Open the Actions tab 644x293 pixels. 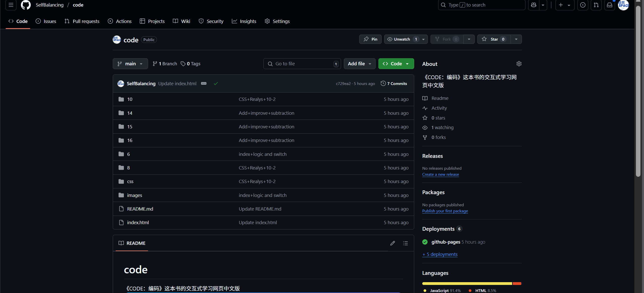tap(120, 21)
